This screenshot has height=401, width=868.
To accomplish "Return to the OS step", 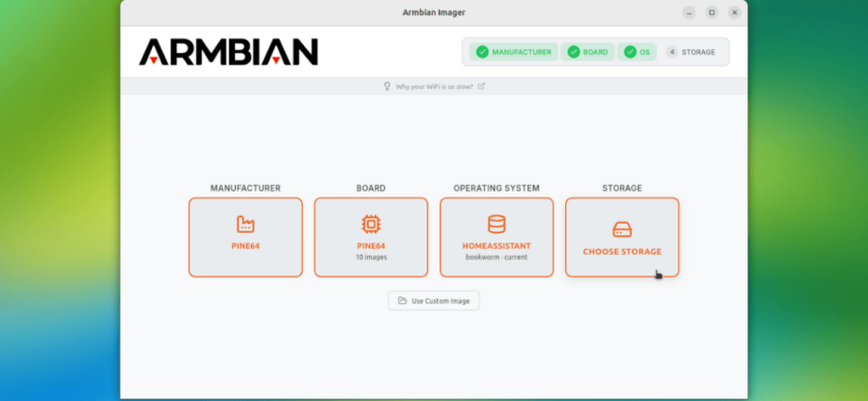I will pyautogui.click(x=637, y=52).
